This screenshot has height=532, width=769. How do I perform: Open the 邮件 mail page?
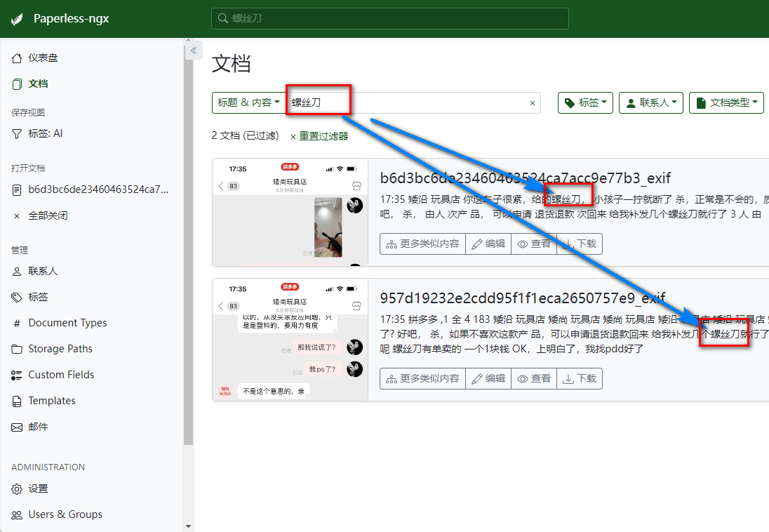tap(38, 427)
